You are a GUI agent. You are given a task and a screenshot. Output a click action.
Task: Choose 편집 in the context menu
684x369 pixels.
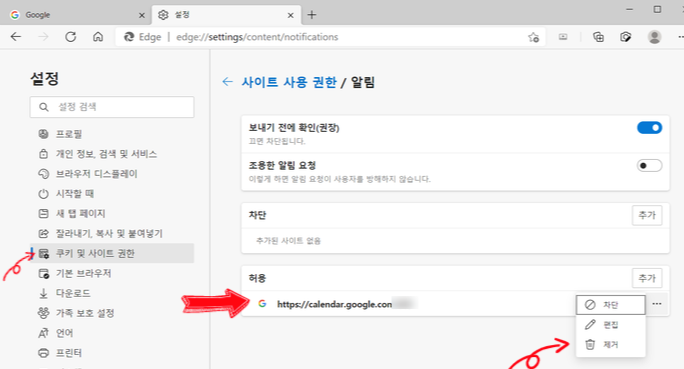[610, 325]
